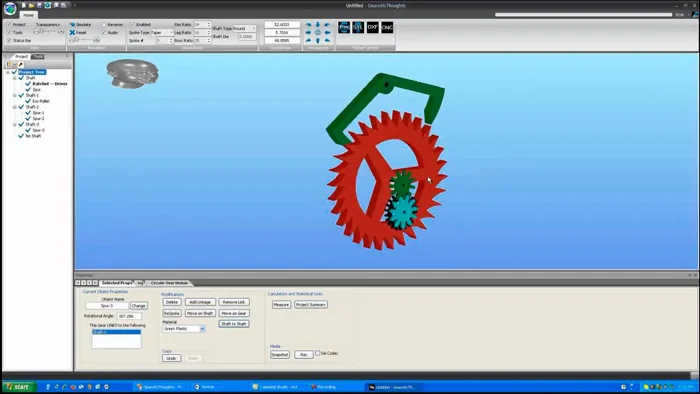Click the Transparency slider
Image resolution: width=700 pixels, height=394 pixels.
pyautogui.click(x=49, y=32)
